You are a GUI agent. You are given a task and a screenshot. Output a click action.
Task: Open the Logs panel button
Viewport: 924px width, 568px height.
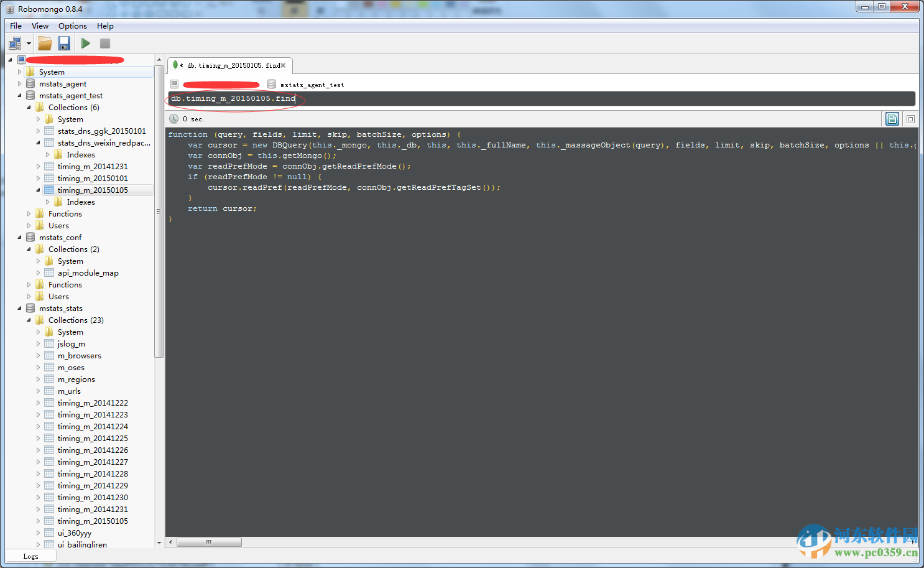click(x=30, y=556)
